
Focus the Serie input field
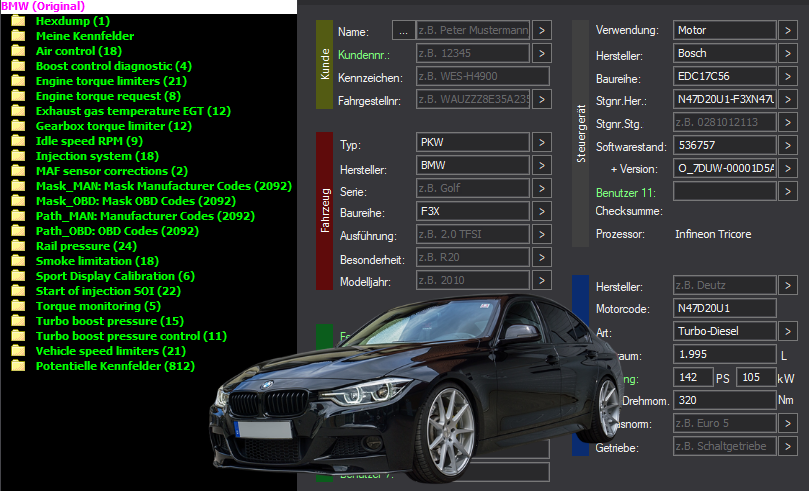pyautogui.click(x=473, y=188)
